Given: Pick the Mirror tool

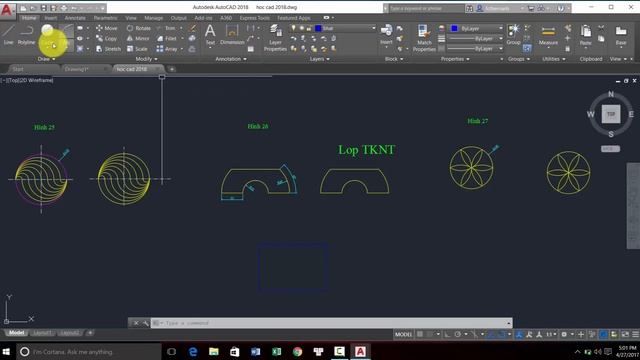Looking at the screenshot, I should 138,38.
